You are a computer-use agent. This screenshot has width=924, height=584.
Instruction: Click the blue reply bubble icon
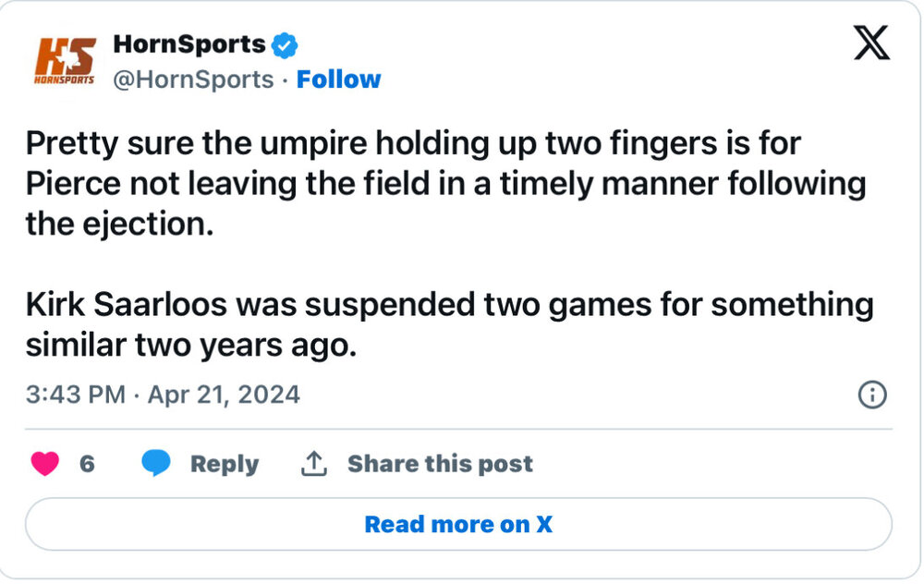156,463
